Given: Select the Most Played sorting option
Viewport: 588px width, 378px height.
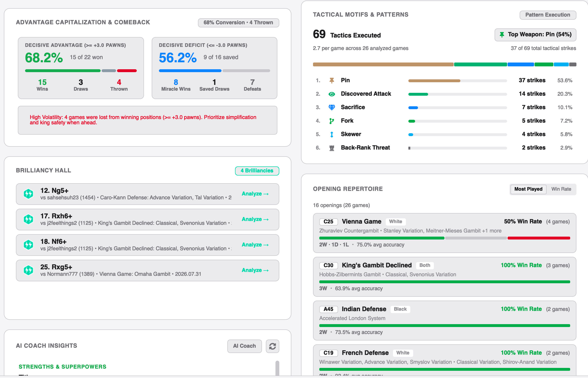Looking at the screenshot, I should 528,189.
